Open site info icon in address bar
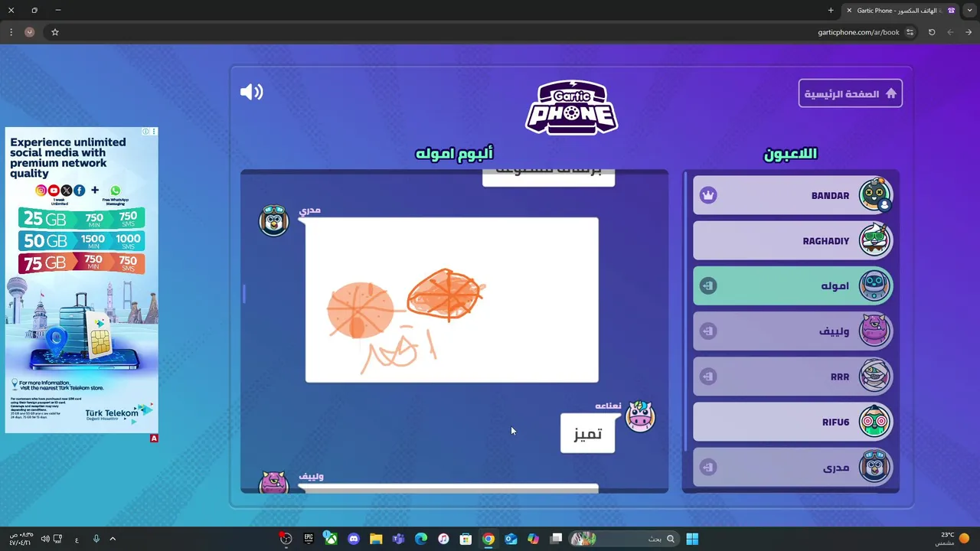 tap(910, 32)
